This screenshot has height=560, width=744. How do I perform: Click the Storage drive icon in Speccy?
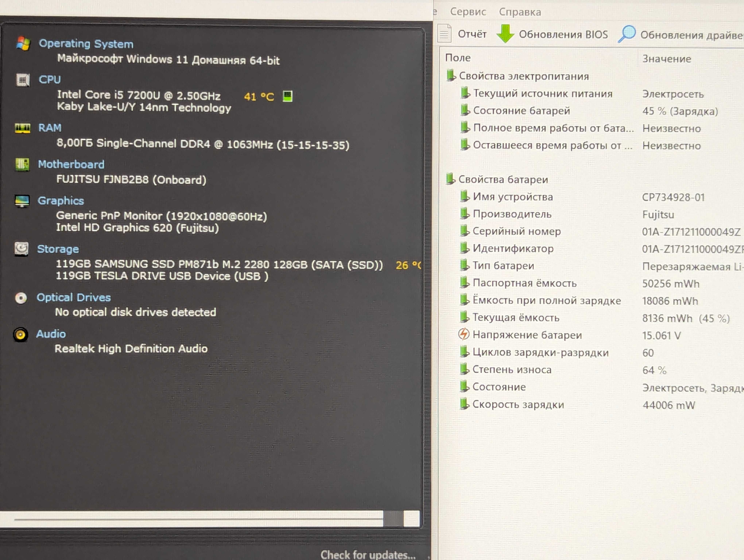(x=22, y=249)
